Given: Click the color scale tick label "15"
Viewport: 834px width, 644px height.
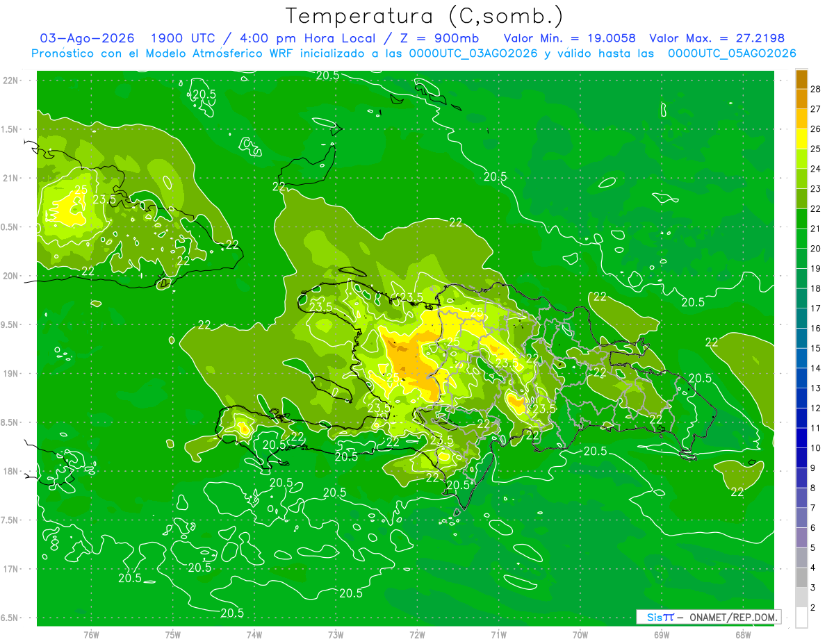Looking at the screenshot, I should point(816,349).
